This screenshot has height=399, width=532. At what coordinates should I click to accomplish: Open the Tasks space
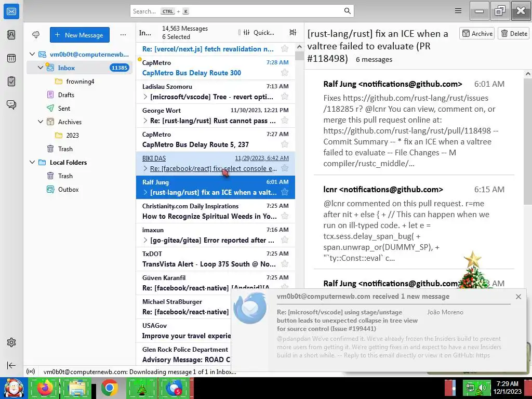click(11, 82)
